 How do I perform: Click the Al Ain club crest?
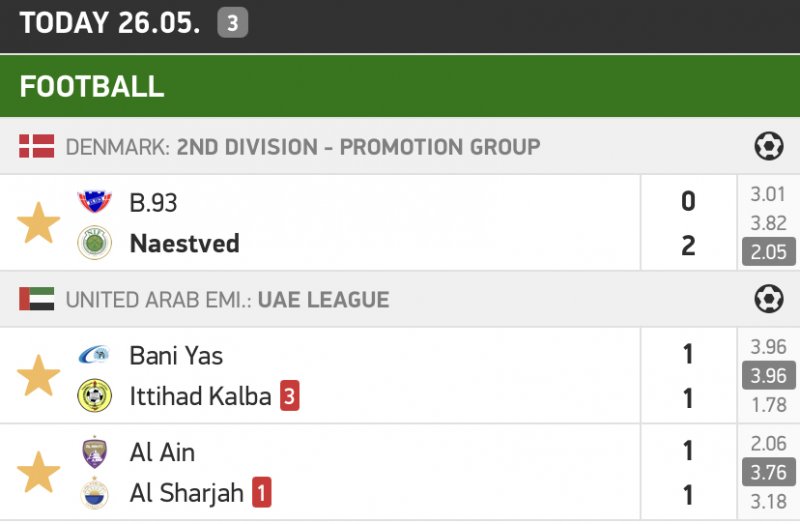coord(95,452)
